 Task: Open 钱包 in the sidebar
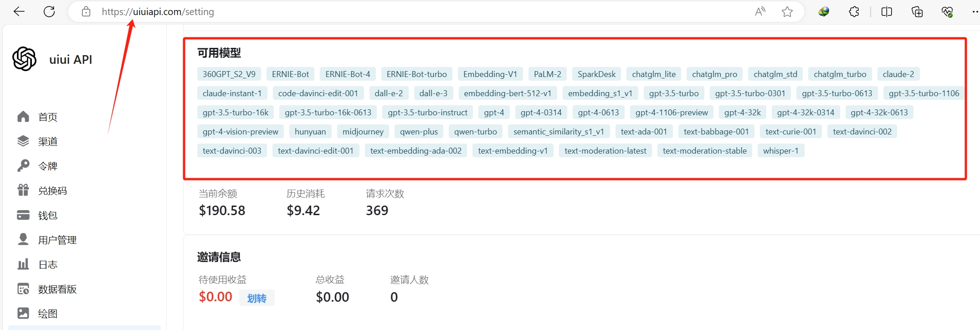point(48,216)
